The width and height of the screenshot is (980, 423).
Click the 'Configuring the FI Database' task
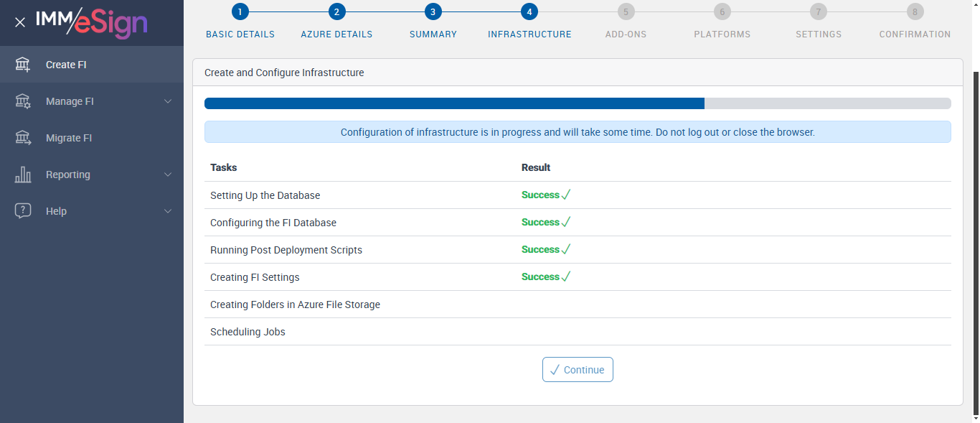pos(273,223)
